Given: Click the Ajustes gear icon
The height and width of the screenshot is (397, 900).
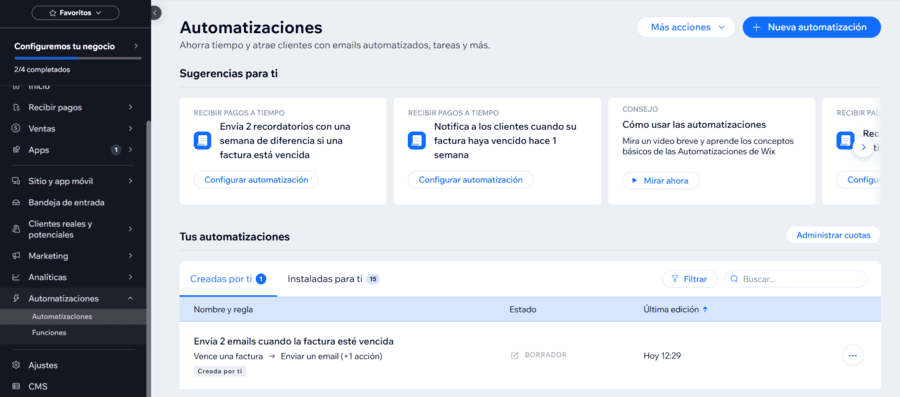Looking at the screenshot, I should 16,365.
